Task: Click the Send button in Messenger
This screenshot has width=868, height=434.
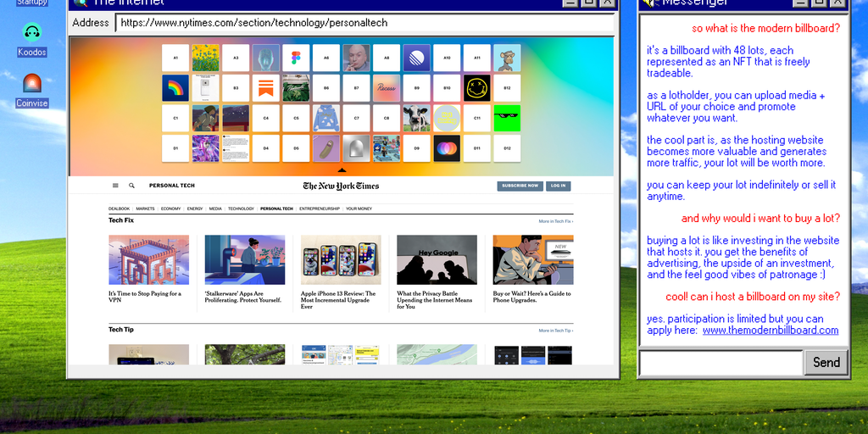Action: pyautogui.click(x=826, y=363)
